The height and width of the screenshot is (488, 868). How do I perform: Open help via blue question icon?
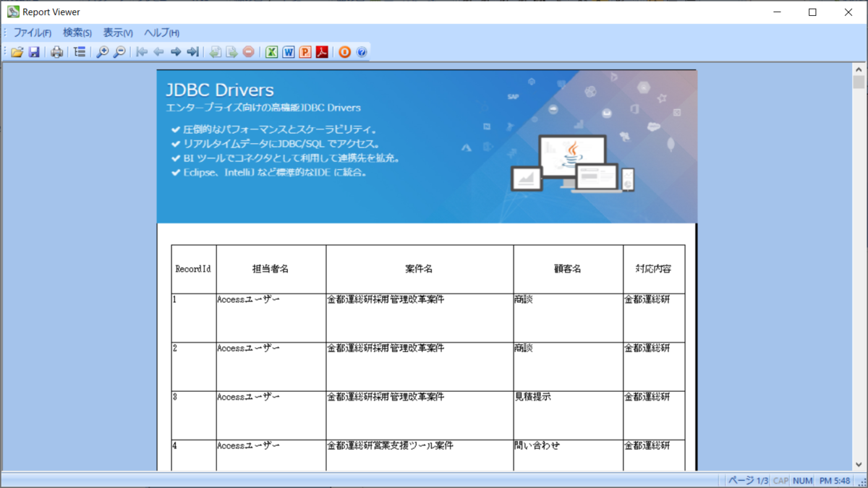pyautogui.click(x=362, y=52)
